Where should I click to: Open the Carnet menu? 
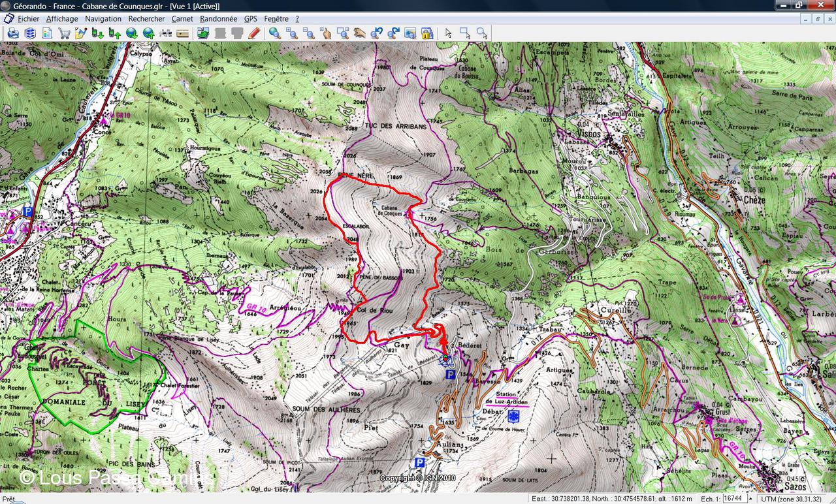(x=182, y=19)
